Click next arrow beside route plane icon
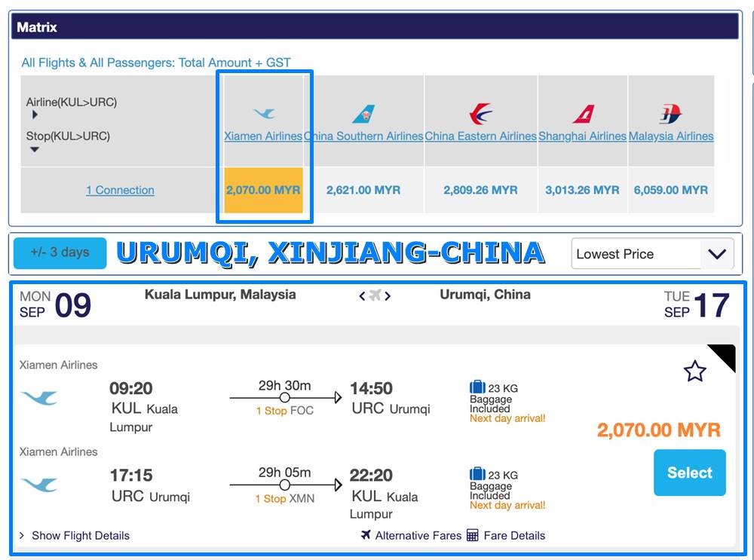The image size is (754, 560). click(388, 296)
